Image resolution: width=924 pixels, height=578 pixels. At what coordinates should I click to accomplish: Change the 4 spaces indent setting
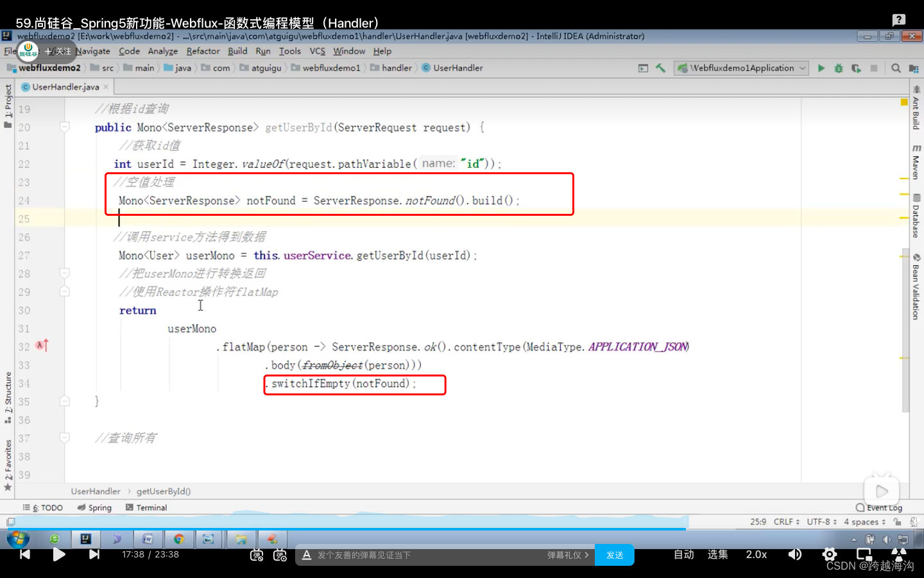click(864, 521)
